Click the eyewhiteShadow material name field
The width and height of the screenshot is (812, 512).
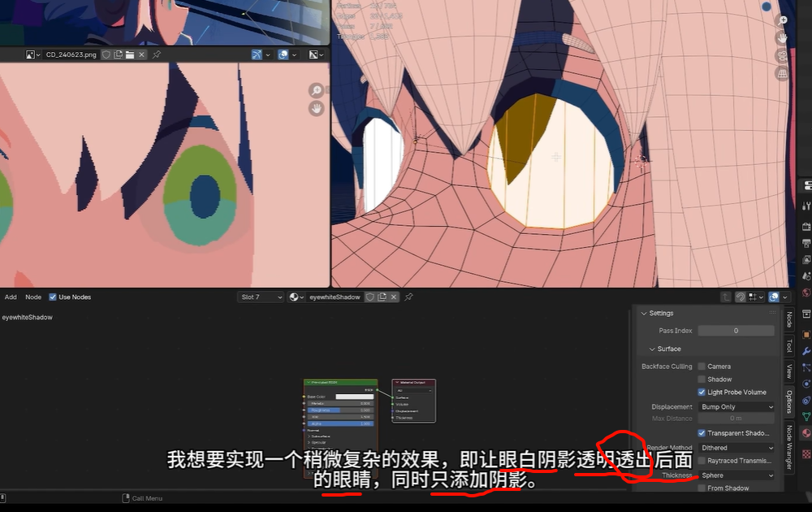[335, 297]
